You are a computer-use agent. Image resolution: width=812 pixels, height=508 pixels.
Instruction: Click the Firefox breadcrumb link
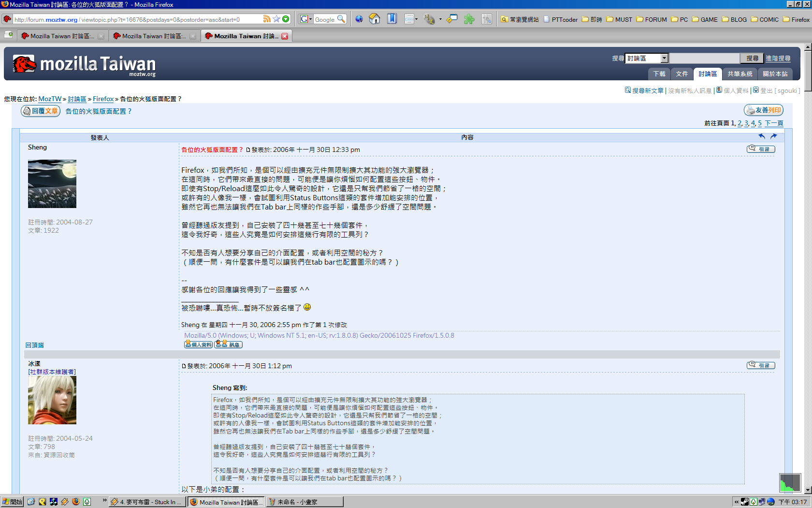click(x=103, y=99)
